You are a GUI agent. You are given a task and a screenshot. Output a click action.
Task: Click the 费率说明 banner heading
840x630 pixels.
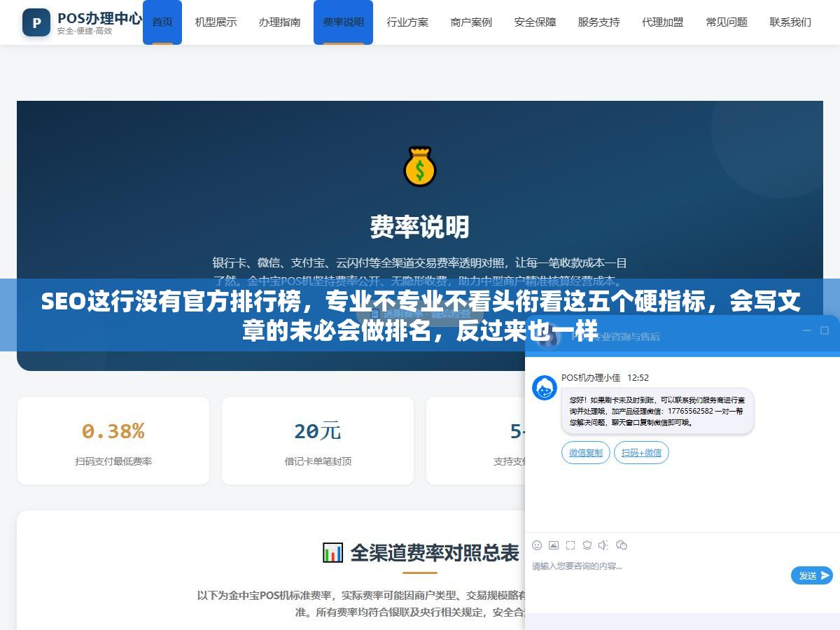click(420, 227)
